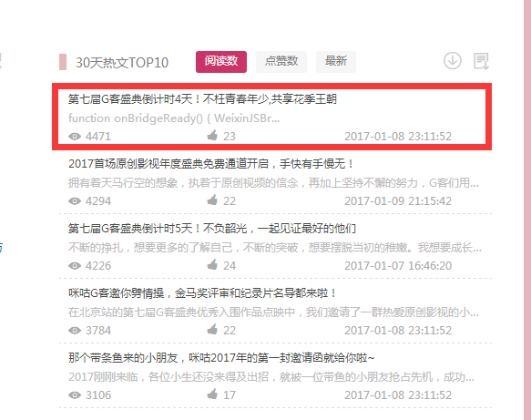This screenshot has height=420, width=531.
Task: Switch to the 点赞数 tab
Action: click(281, 62)
